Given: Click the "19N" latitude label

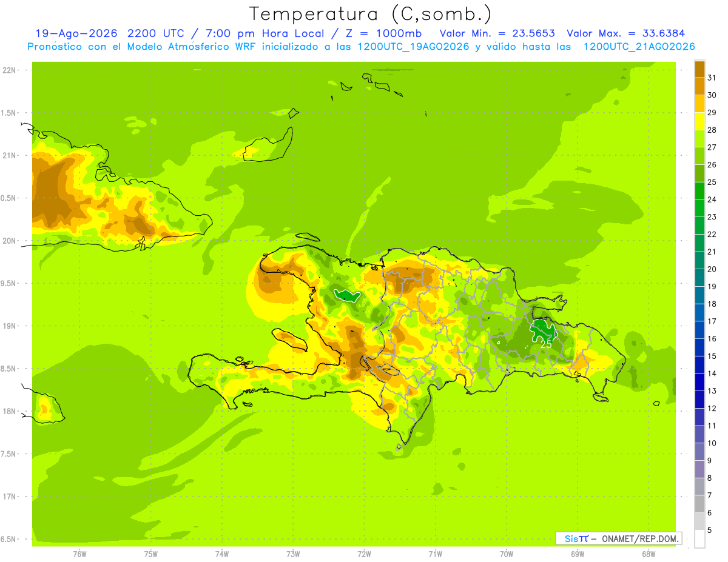Looking at the screenshot, I should 10,326.
